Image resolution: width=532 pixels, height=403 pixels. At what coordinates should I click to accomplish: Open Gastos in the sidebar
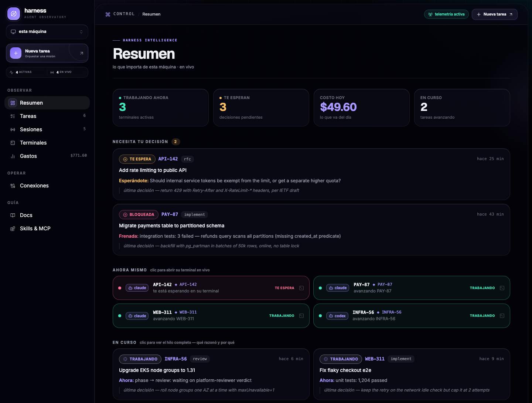point(47,156)
